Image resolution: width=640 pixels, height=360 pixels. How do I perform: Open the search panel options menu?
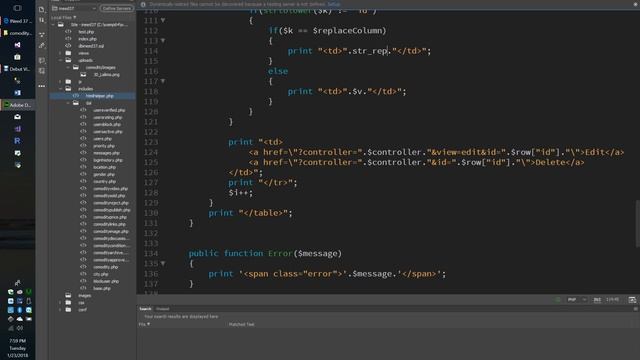(x=636, y=309)
